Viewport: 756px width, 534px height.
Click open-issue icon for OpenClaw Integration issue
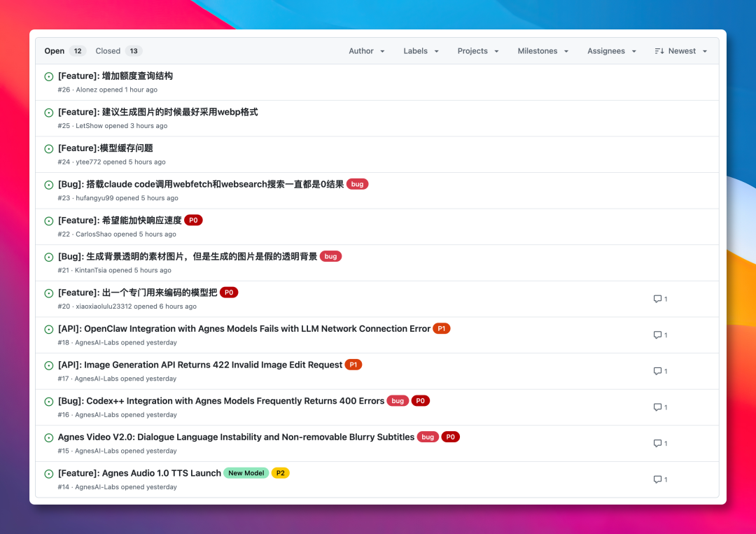(x=49, y=330)
